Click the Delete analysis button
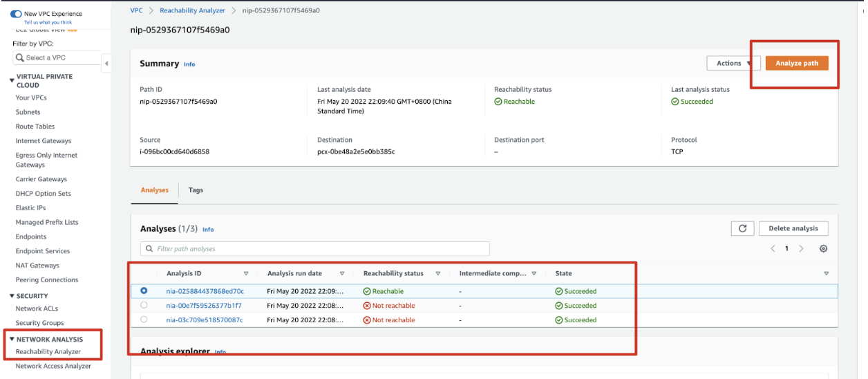 [x=793, y=228]
